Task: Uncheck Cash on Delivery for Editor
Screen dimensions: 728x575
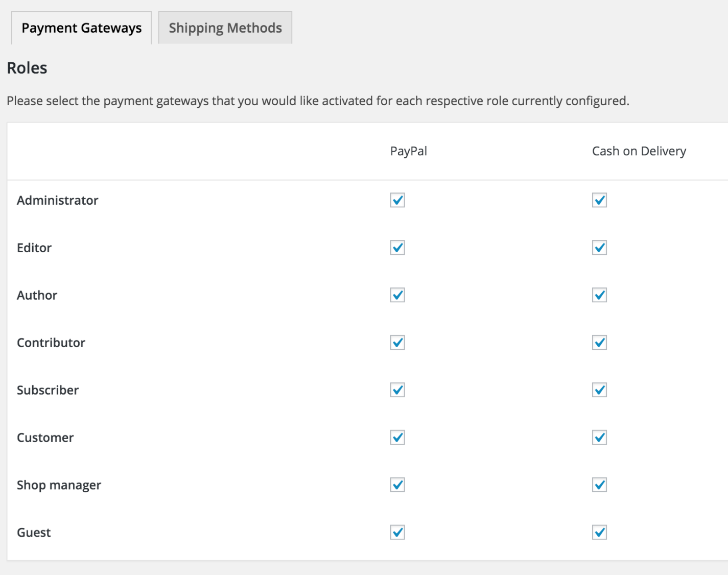Action: 599,248
